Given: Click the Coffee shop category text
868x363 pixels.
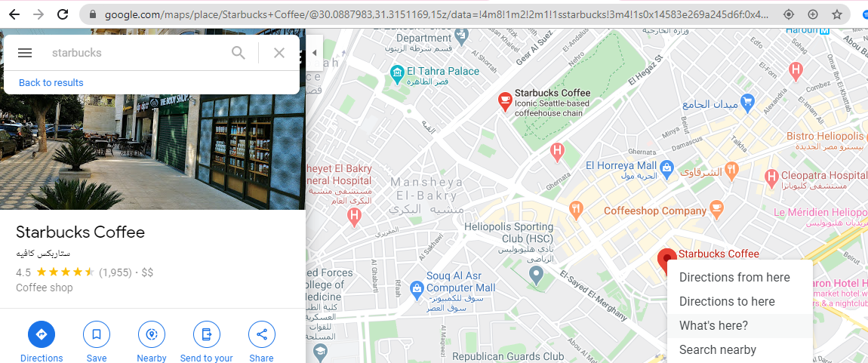Looking at the screenshot, I should coord(45,288).
